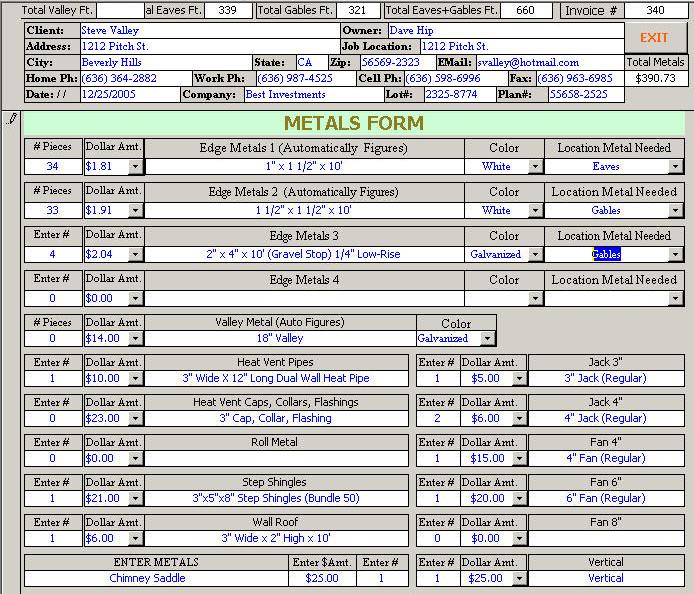Click Edge Metals 3 quantity field 4
The width and height of the screenshot is (694, 594).
pyautogui.click(x=53, y=254)
